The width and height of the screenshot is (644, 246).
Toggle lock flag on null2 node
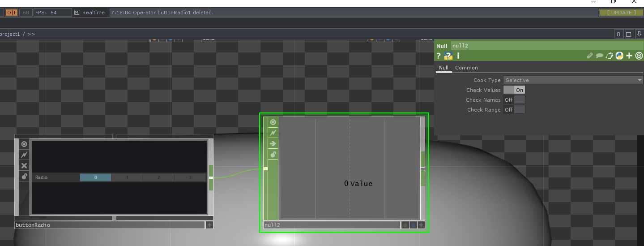pos(273,155)
